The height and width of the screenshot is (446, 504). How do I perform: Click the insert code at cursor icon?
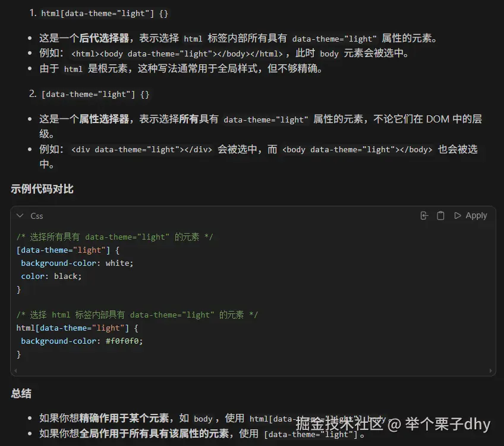[x=424, y=216]
